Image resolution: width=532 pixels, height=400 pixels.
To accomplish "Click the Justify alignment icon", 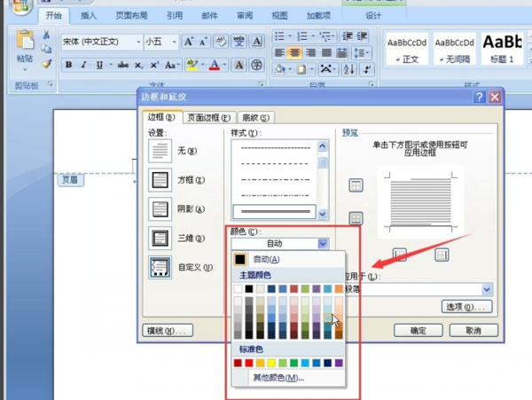I will 326,52.
